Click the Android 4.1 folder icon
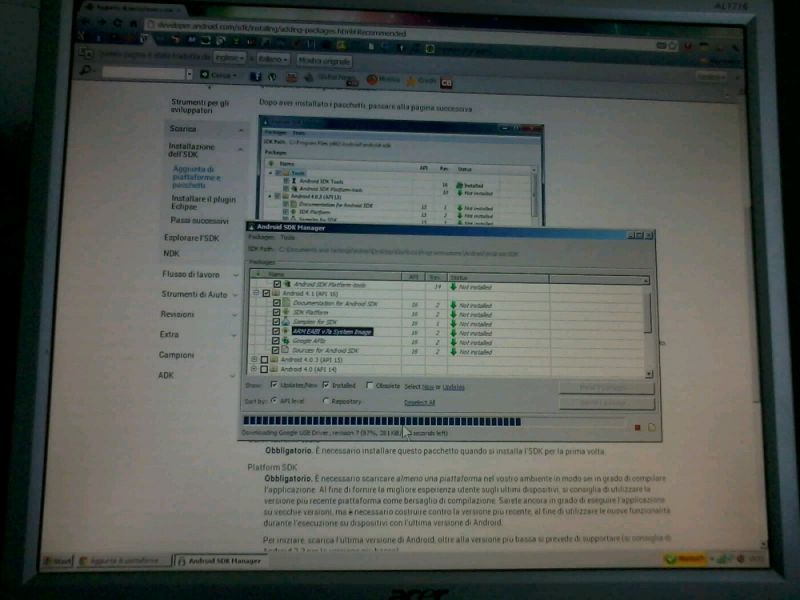 click(x=276, y=293)
